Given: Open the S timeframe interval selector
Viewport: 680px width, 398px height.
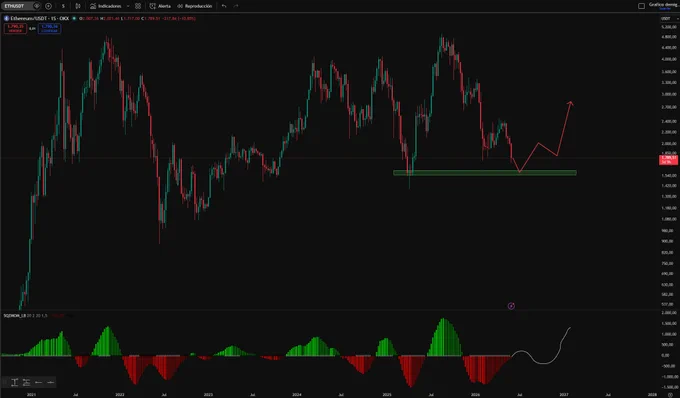Looking at the screenshot, I should (63, 6).
